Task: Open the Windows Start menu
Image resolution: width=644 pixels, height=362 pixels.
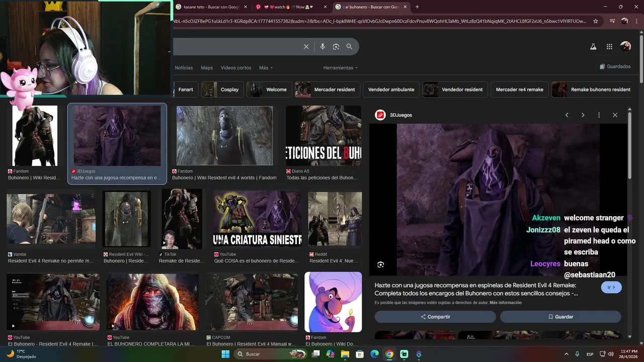Action: (225, 354)
